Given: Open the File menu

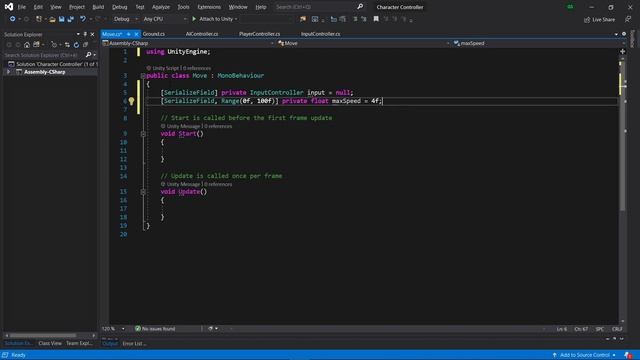Looking at the screenshot, I should point(21,7).
